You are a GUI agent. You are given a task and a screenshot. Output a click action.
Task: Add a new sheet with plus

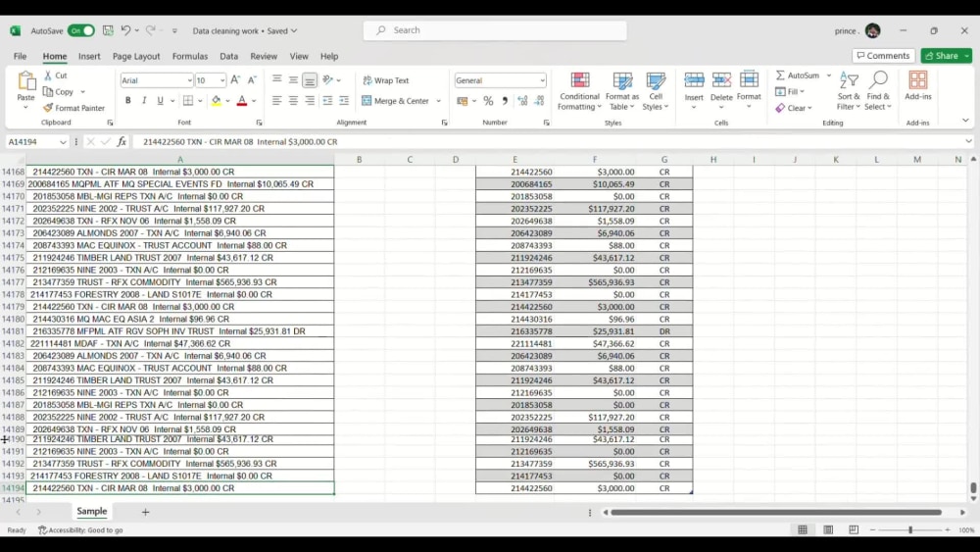(145, 512)
